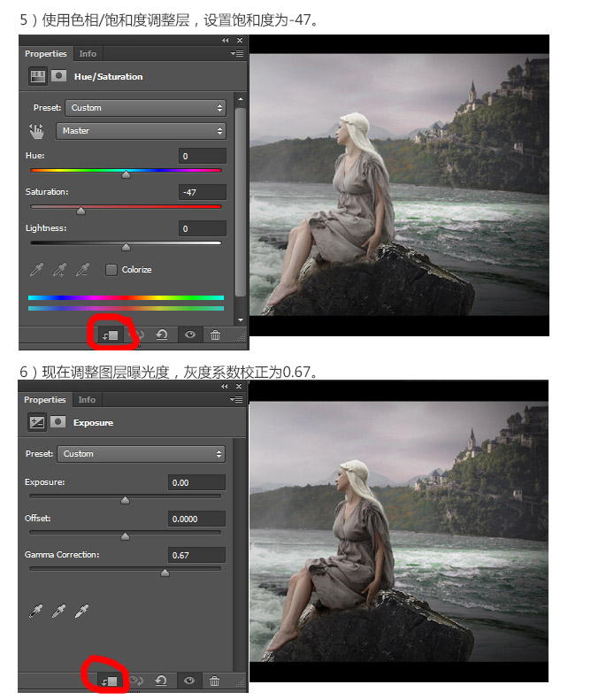
Task: Click Gamma Correction field showing 0.67
Action: point(196,555)
